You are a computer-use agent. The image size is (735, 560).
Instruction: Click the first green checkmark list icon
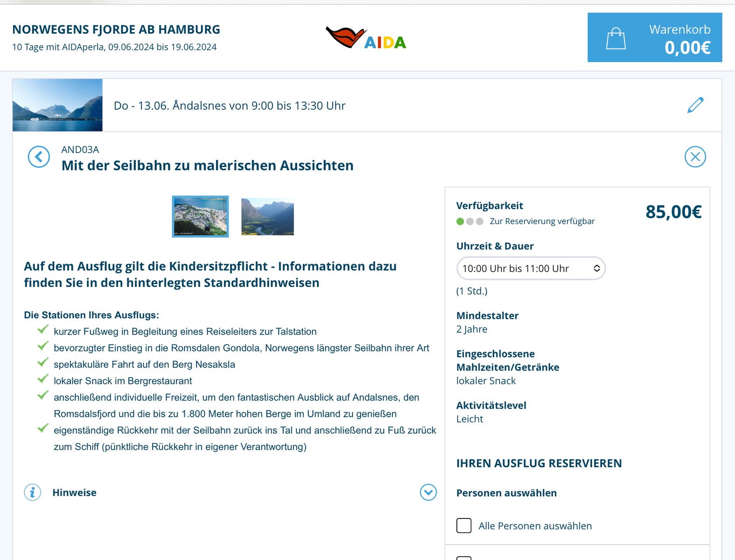pyautogui.click(x=43, y=330)
